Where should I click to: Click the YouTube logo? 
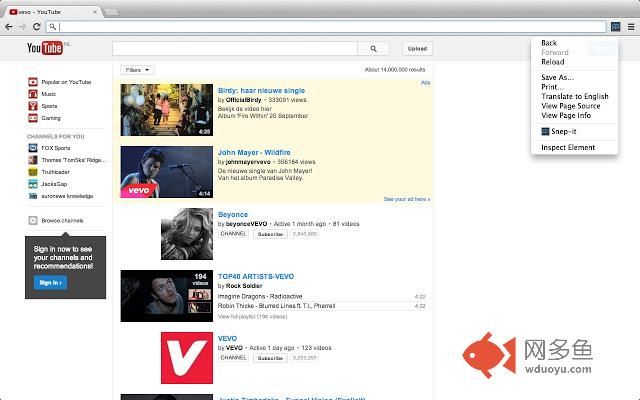click(x=46, y=48)
